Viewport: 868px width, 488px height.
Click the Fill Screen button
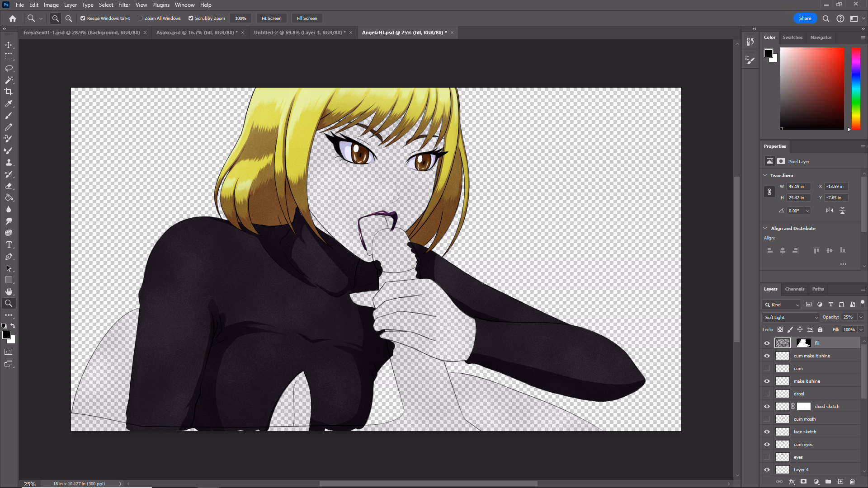[307, 19]
